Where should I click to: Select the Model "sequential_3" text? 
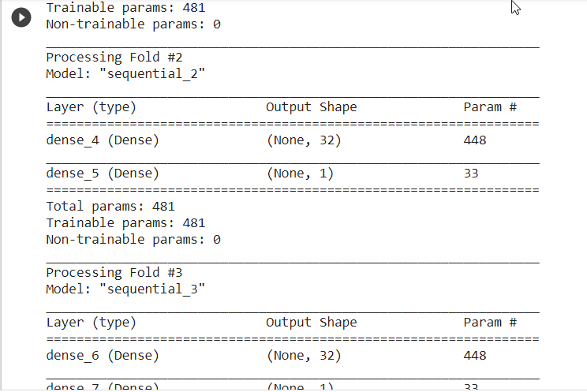pos(125,289)
